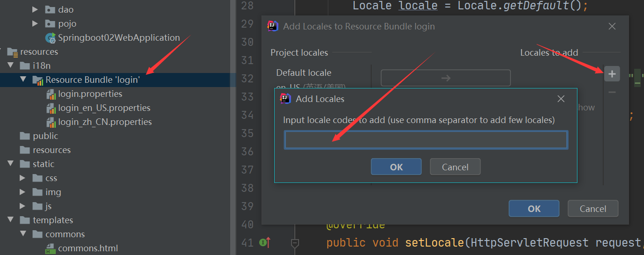The width and height of the screenshot is (644, 255).
Task: Click the login_zh_CN.properties file icon
Action: tap(51, 122)
